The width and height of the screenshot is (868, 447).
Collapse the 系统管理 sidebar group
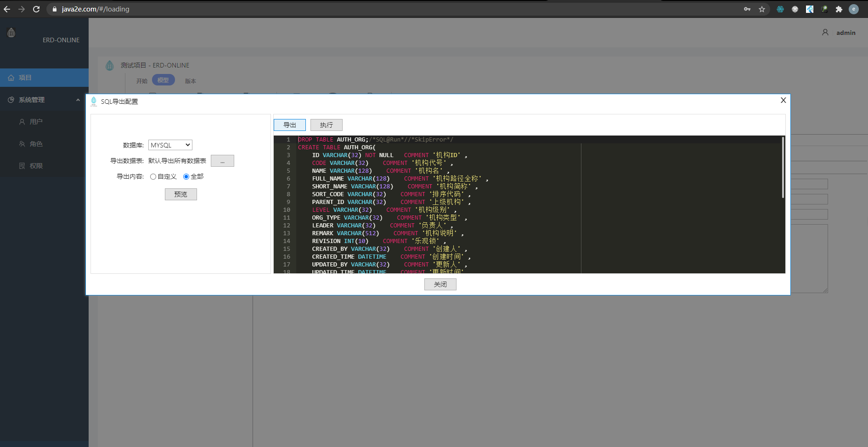pos(44,100)
